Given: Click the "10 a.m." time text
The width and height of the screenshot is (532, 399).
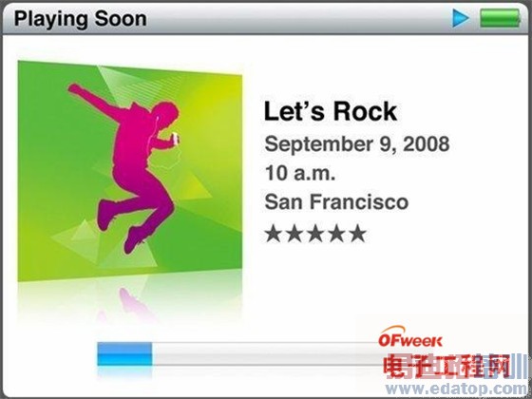Looking at the screenshot, I should pos(300,173).
